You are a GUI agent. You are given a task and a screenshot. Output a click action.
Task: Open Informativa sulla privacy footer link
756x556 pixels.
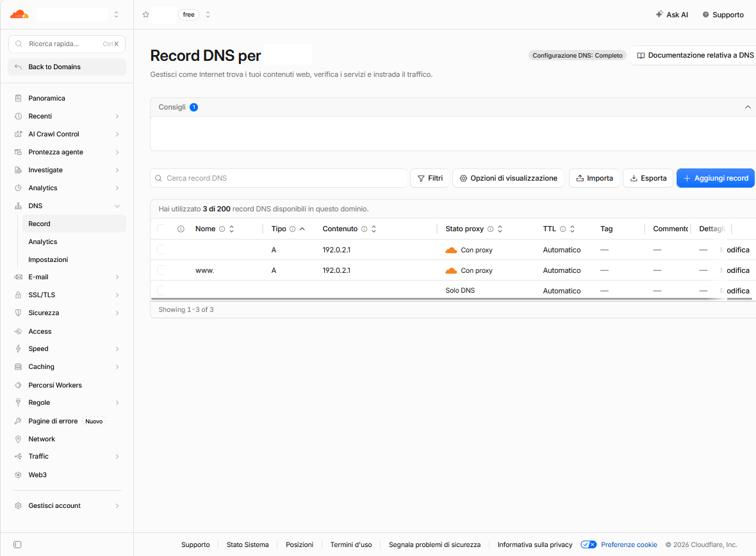pos(535,544)
